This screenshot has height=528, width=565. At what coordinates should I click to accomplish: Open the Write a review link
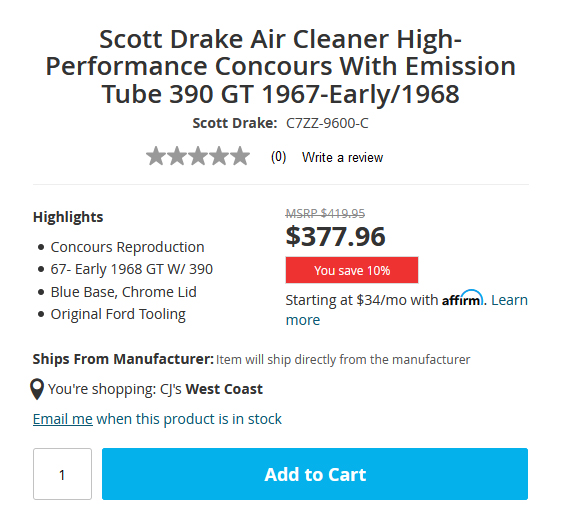click(342, 157)
